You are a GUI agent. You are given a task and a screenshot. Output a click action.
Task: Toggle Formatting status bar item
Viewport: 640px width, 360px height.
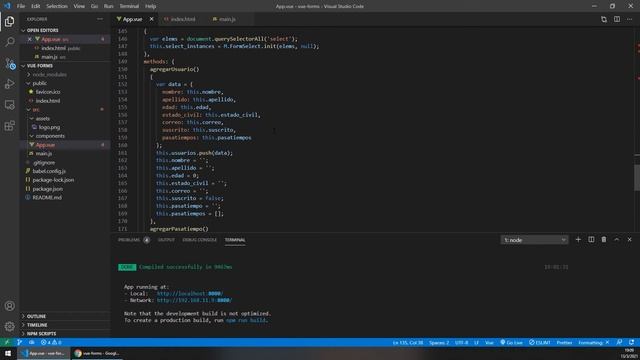[593, 342]
